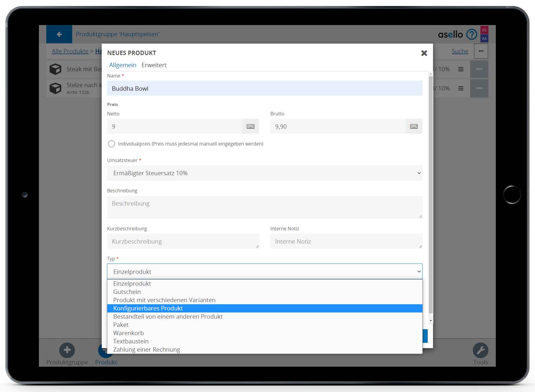Open keypad icon next to Brutto field
Viewport: 535px width, 392px height.
(414, 126)
